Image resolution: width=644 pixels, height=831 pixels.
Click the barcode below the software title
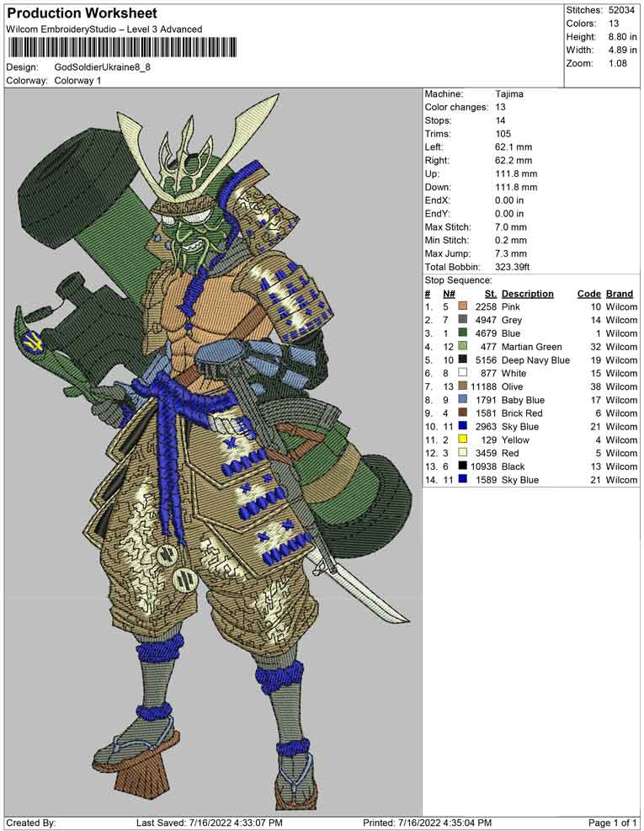(x=121, y=48)
